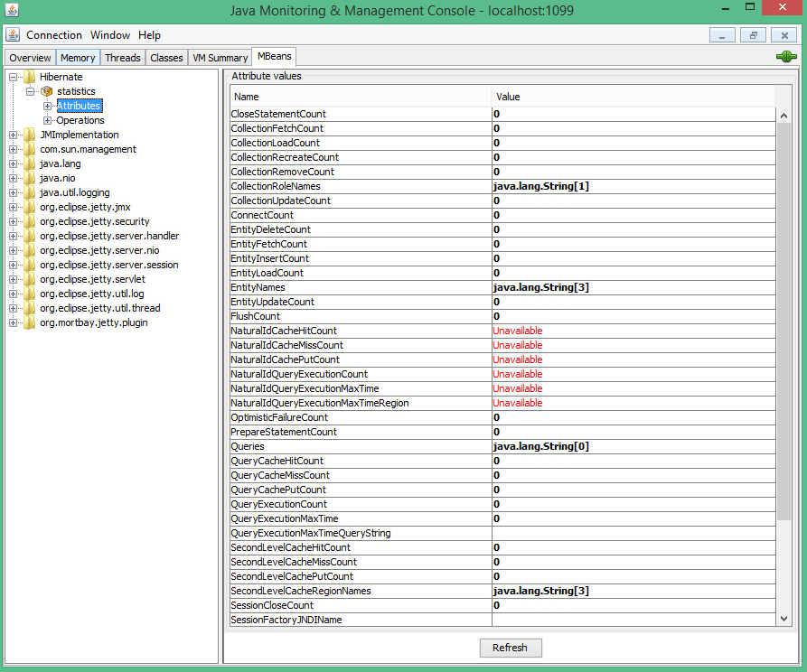Click the JMImplementation folder icon

point(29,135)
